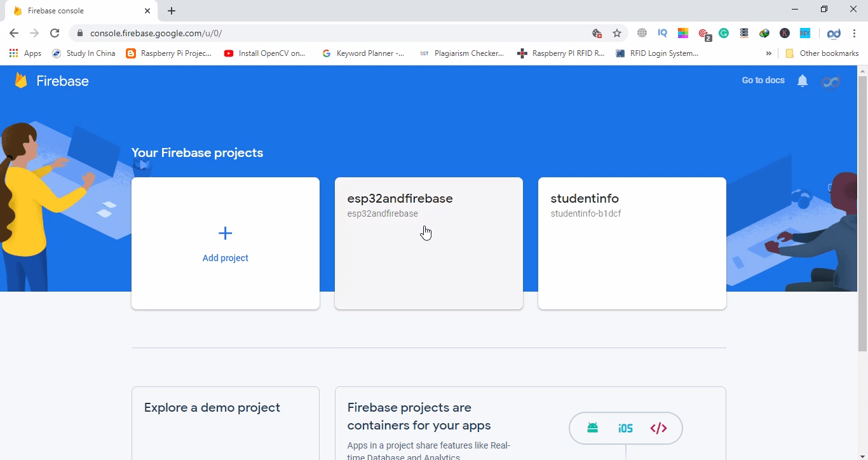Open a new browser tab
Image resolution: width=868 pixels, height=460 pixels.
(172, 11)
